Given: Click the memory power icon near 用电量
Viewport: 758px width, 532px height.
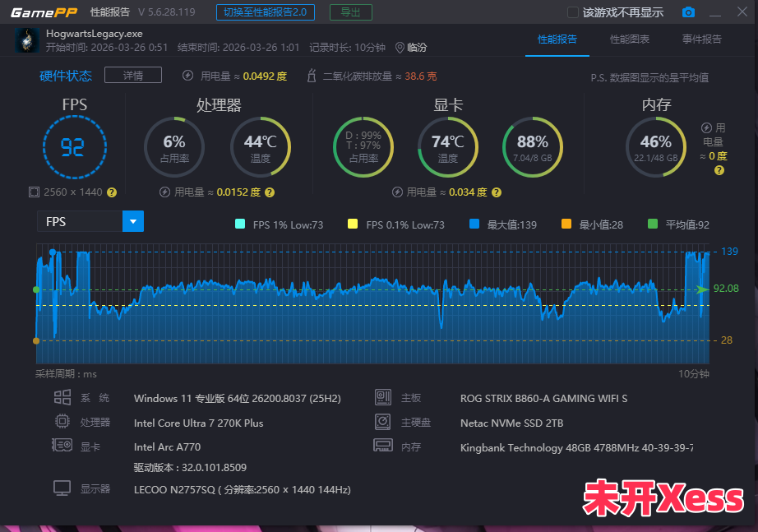Looking at the screenshot, I should pos(706,127).
